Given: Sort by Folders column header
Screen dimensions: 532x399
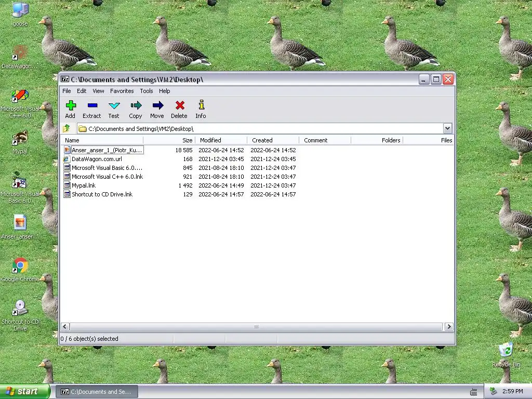Looking at the screenshot, I should 377,140.
